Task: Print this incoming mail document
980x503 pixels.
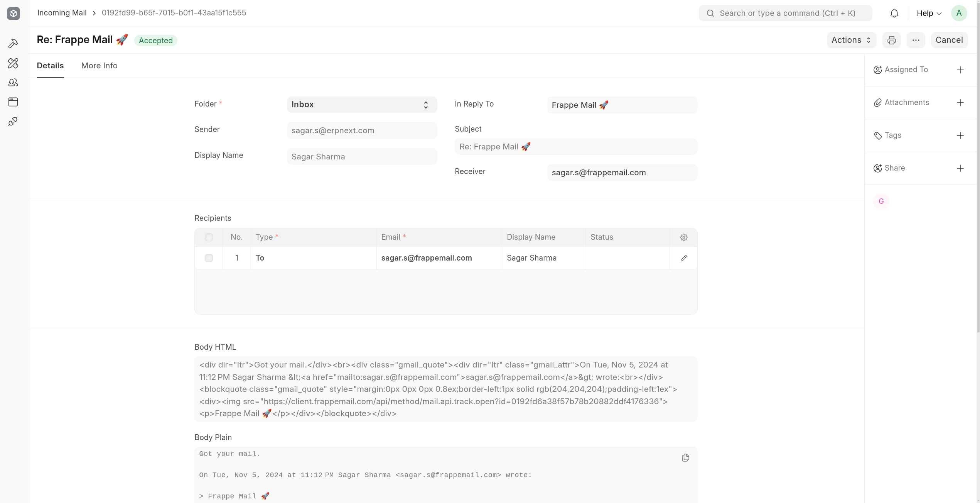Action: 891,40
